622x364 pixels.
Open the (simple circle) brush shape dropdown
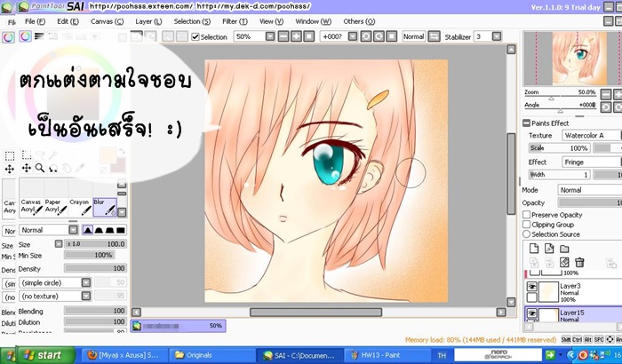(x=86, y=282)
